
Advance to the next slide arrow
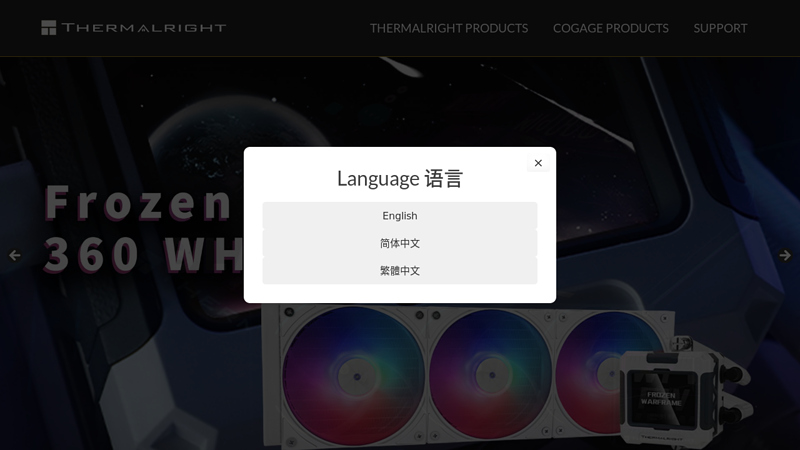point(785,255)
